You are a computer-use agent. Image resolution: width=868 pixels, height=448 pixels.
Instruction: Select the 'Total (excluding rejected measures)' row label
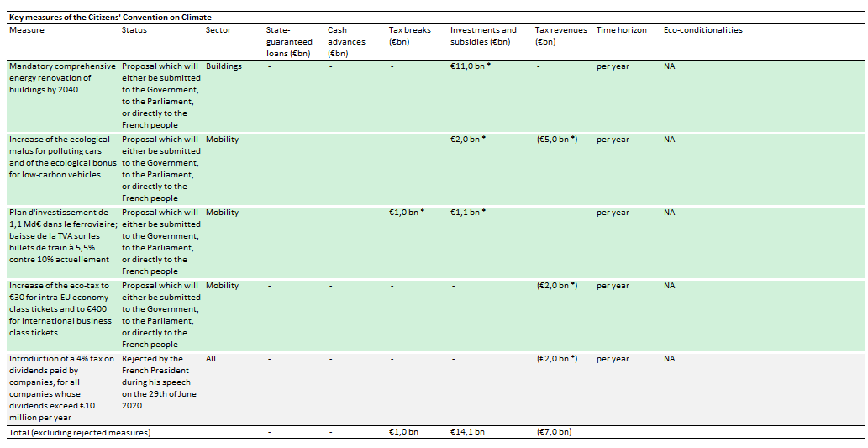tap(80, 432)
